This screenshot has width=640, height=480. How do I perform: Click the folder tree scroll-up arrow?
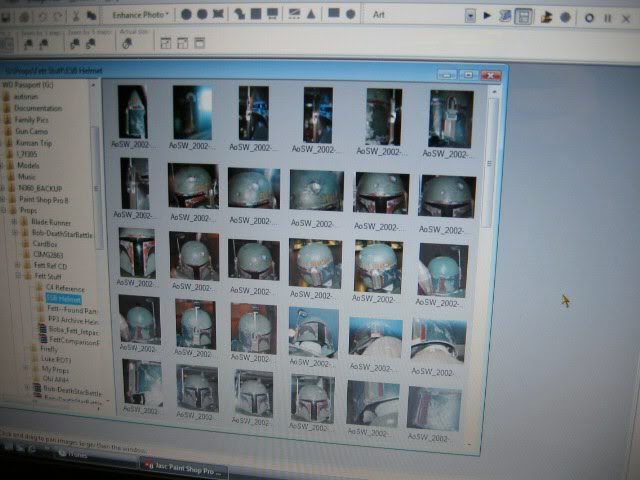point(93,85)
